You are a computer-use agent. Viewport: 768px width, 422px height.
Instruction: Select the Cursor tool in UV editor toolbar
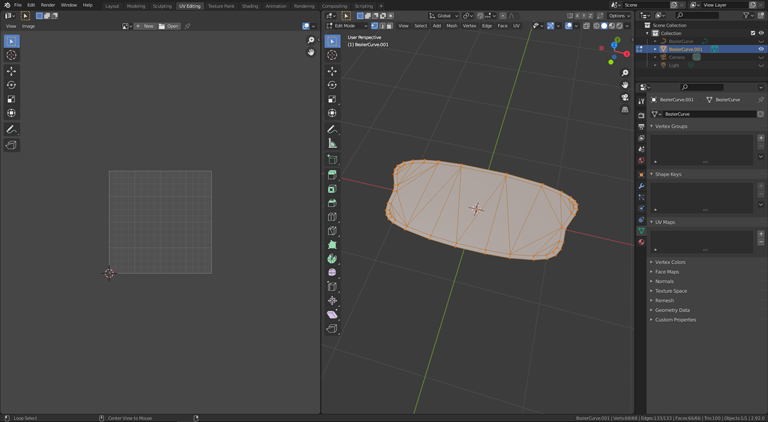point(11,55)
